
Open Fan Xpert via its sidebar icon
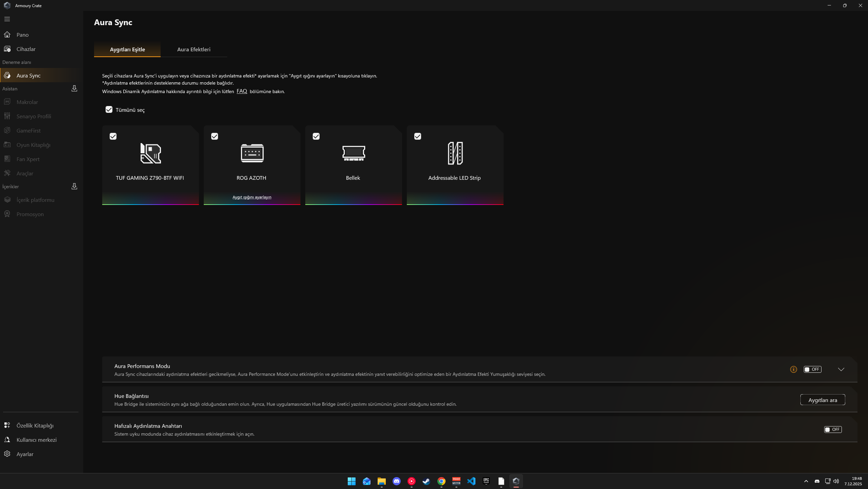pyautogui.click(x=7, y=159)
